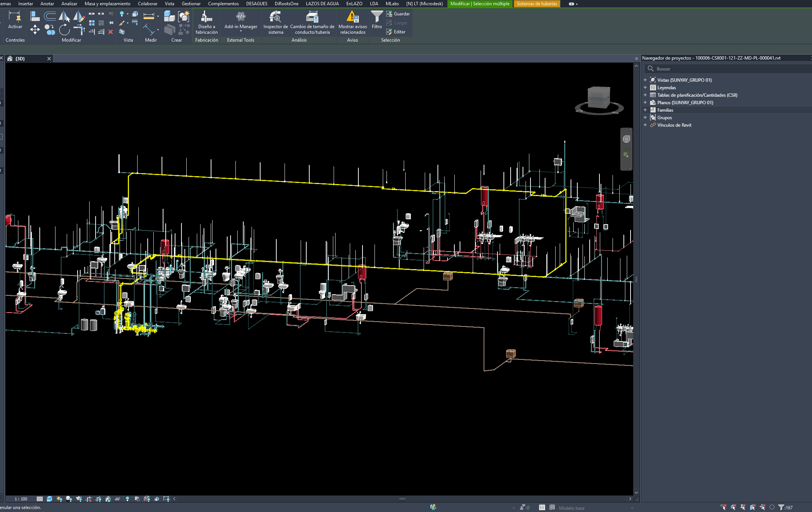Open Inspector de sistema

276,22
